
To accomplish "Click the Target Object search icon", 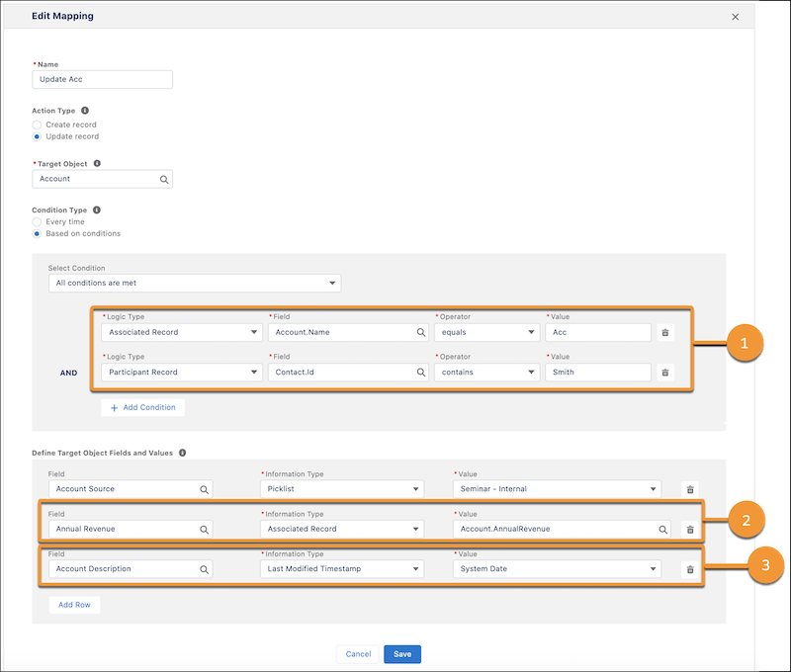I will point(164,180).
